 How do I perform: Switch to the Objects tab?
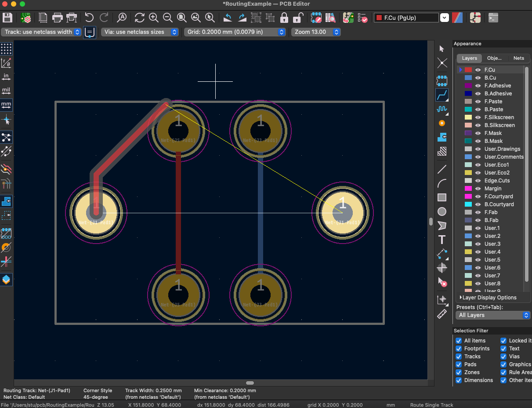(x=495, y=58)
